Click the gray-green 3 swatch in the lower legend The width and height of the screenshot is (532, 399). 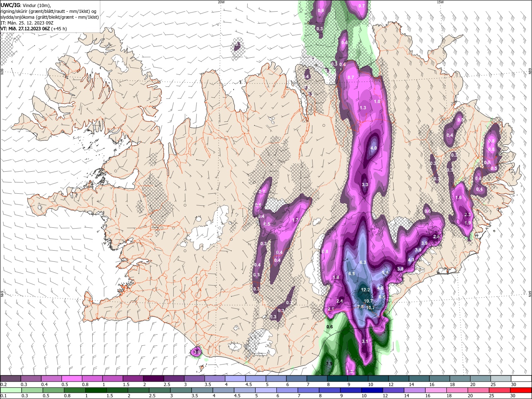click(181, 390)
